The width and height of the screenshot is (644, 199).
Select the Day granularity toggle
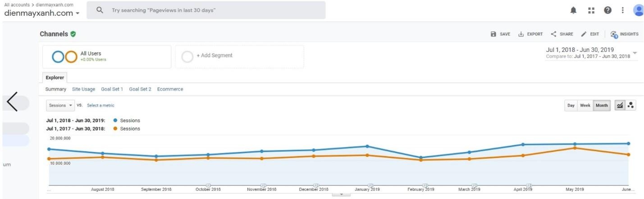571,106
